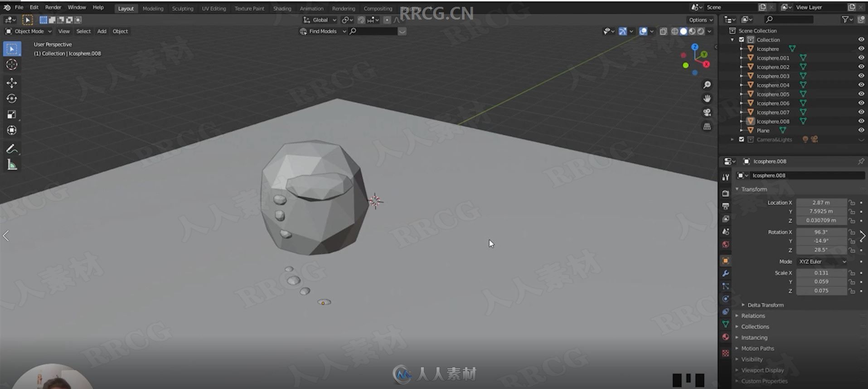The width and height of the screenshot is (868, 389).
Task: Open the Render properties tab
Action: click(x=726, y=193)
